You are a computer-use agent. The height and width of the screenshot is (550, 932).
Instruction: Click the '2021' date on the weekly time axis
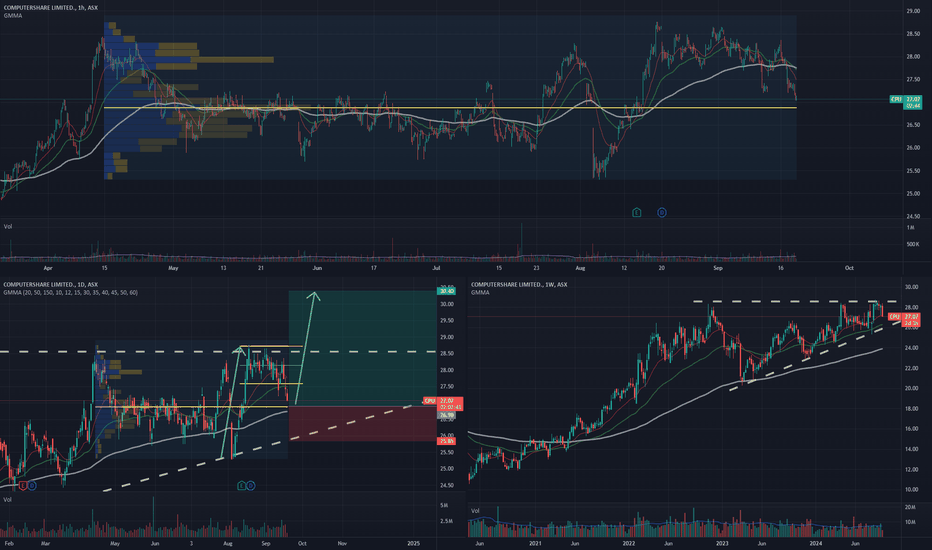[535, 543]
